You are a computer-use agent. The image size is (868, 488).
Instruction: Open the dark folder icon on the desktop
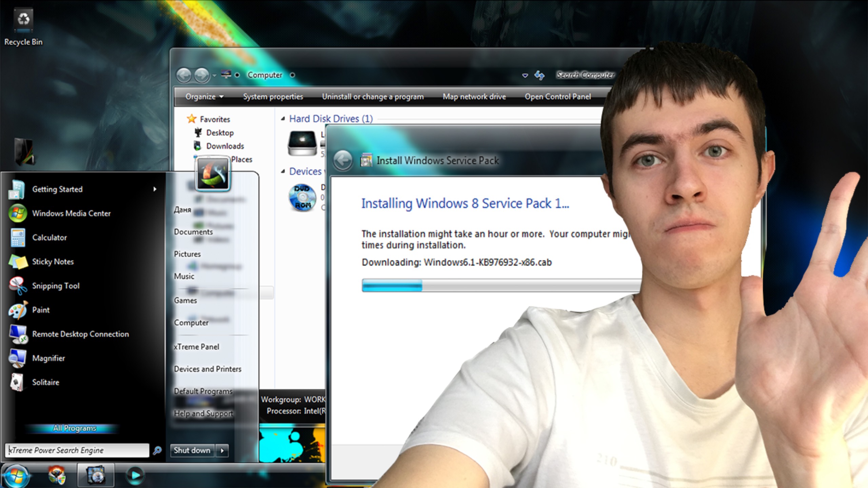pyautogui.click(x=24, y=151)
